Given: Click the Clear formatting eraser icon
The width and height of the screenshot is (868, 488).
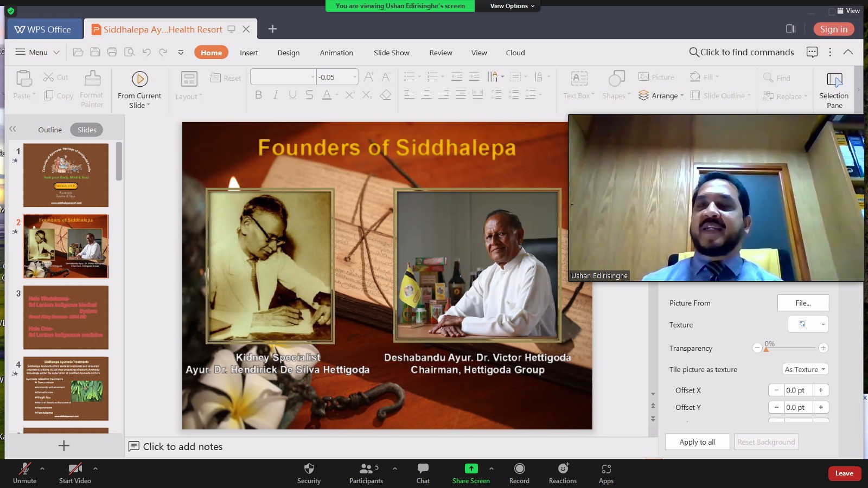Looking at the screenshot, I should [x=385, y=95].
